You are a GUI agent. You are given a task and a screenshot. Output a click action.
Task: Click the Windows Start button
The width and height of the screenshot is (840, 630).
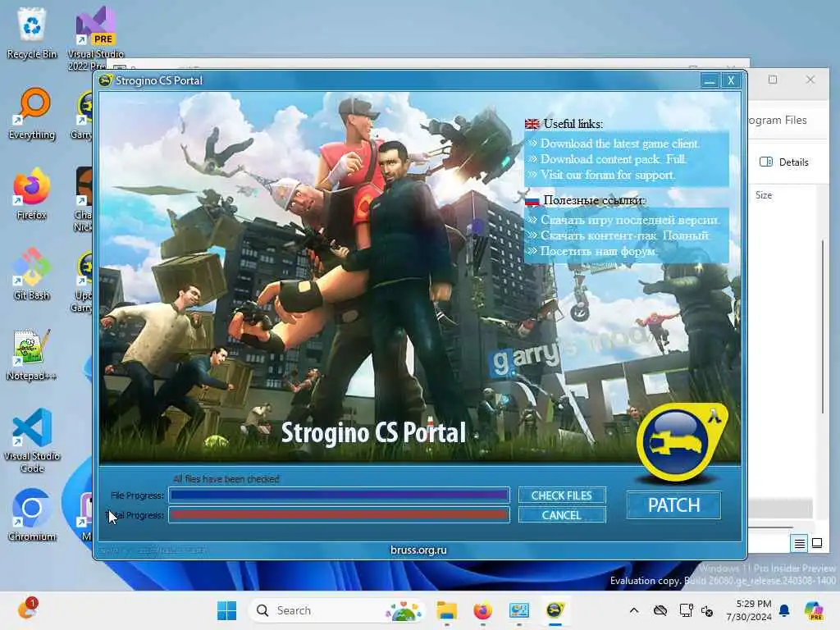(226, 610)
